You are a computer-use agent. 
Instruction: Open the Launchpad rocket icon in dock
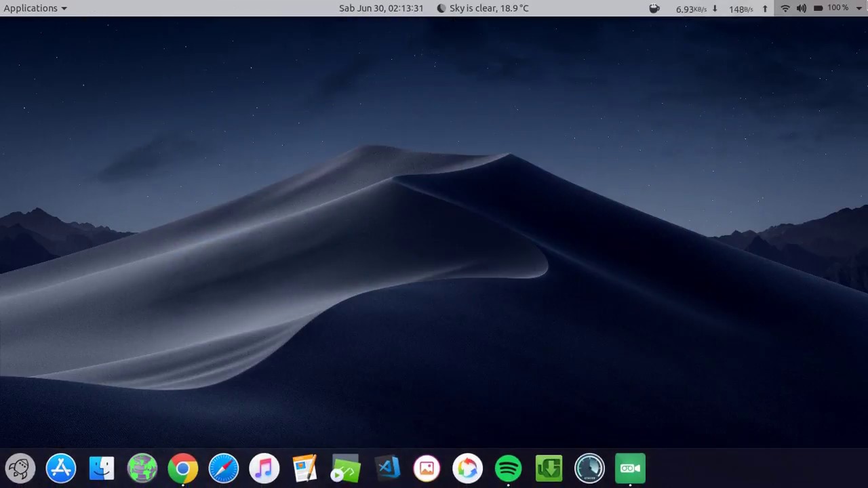click(20, 468)
